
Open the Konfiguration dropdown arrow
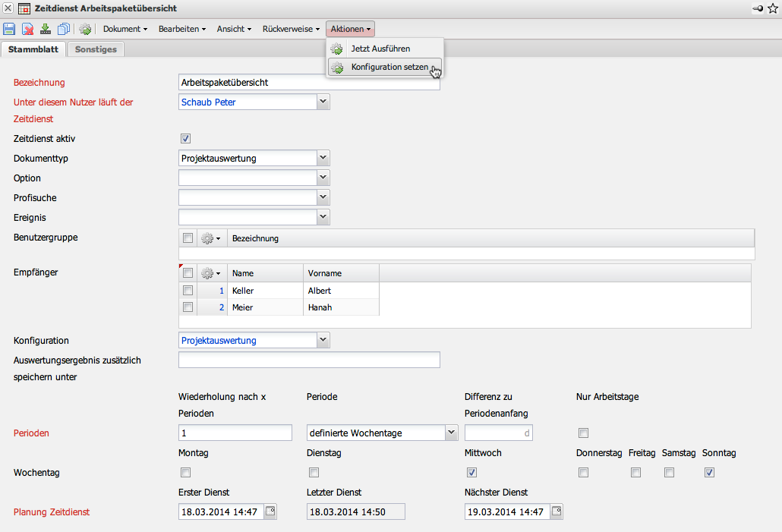coord(323,340)
